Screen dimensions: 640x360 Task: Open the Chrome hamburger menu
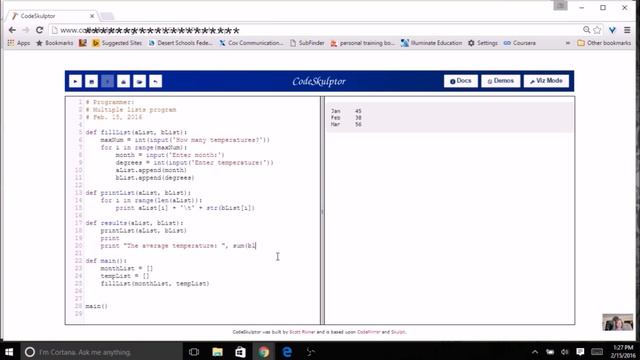[x=627, y=30]
